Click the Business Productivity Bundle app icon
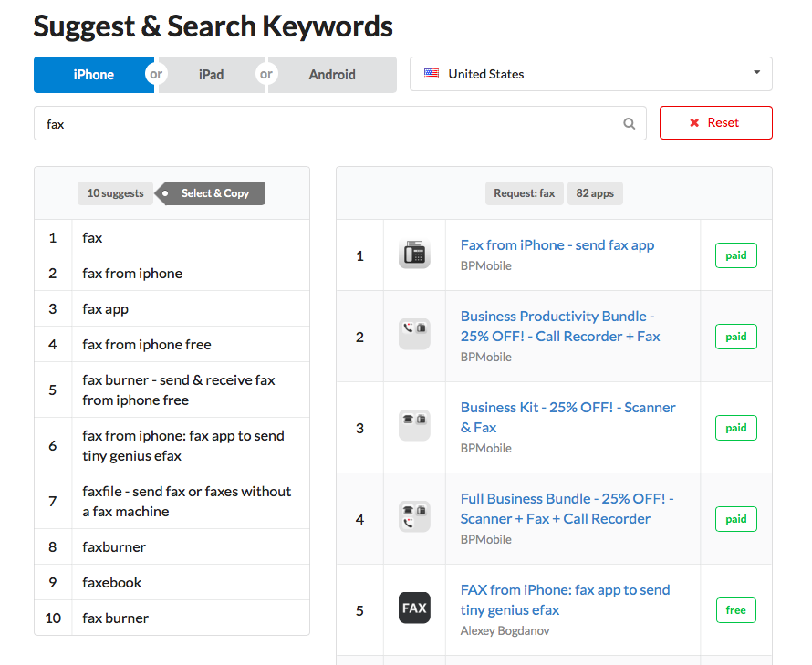The image size is (812, 665). (414, 335)
